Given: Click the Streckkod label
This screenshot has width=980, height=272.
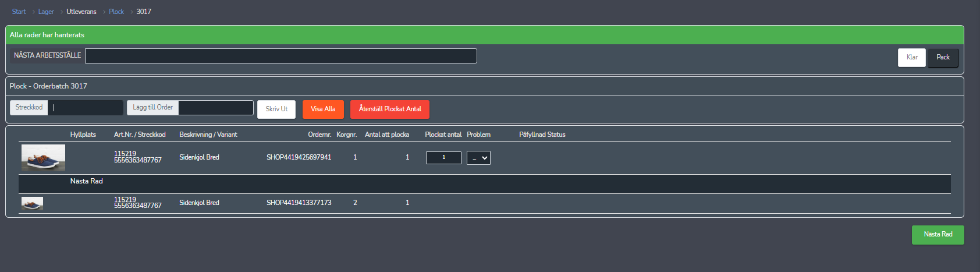Looking at the screenshot, I should (x=29, y=107).
